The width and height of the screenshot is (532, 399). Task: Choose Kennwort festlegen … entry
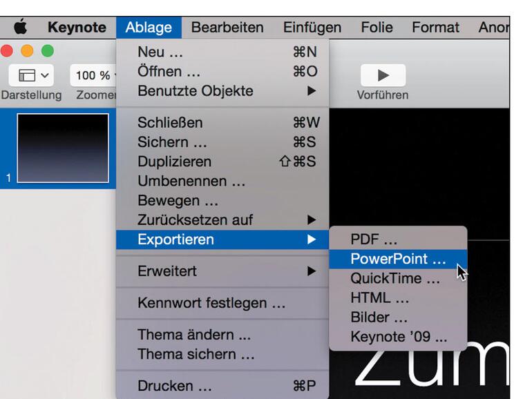222,303
